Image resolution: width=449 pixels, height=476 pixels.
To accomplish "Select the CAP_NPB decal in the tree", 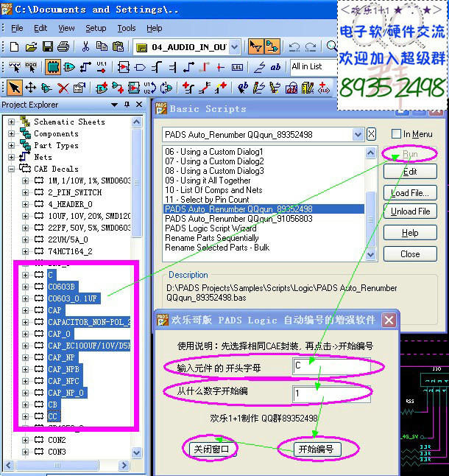I will click(63, 369).
